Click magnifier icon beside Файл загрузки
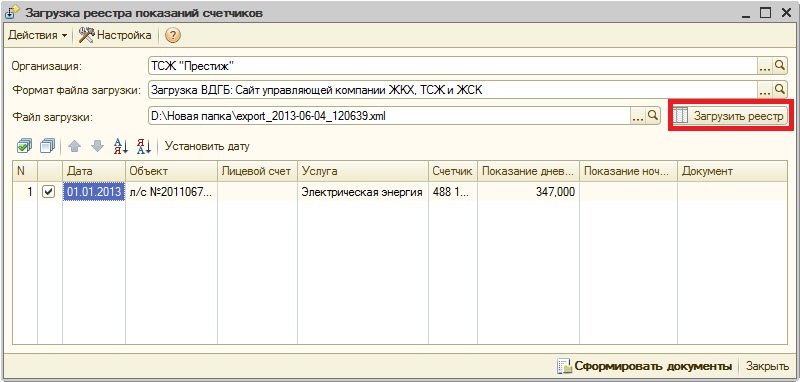The width and height of the screenshot is (800, 382). 653,116
